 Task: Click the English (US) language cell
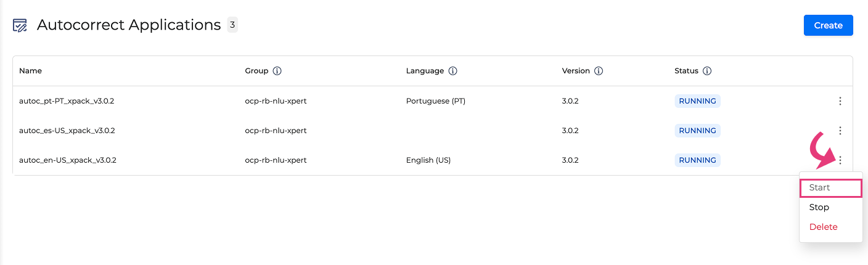click(x=428, y=160)
